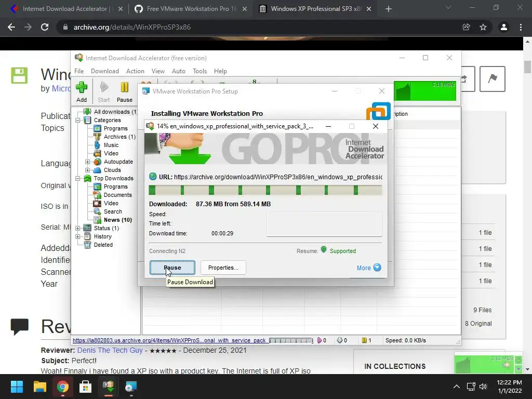Click the Resume Supported shield icon
Screen dimensions: 532x399
pyautogui.click(x=324, y=250)
